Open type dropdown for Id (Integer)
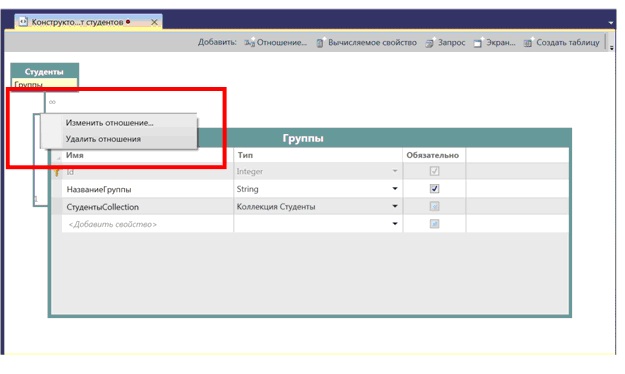This screenshot has height=374, width=625. point(395,171)
